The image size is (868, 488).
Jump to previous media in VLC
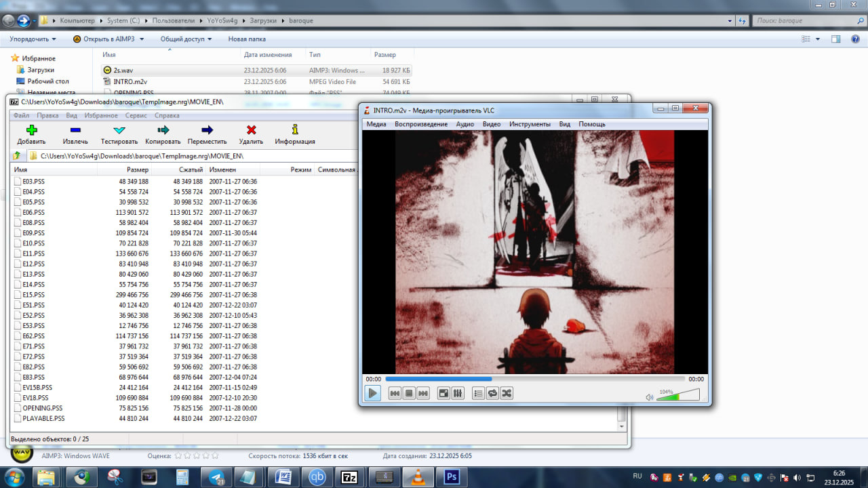(395, 393)
